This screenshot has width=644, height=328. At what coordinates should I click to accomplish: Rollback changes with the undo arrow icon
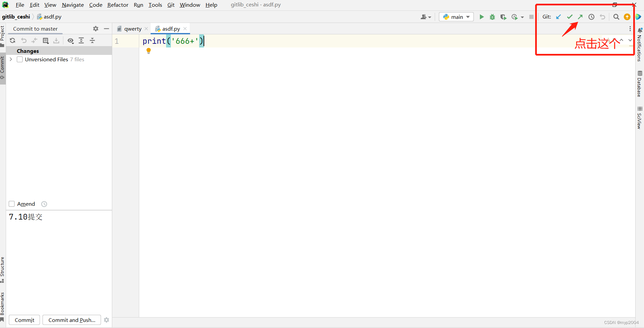click(x=24, y=40)
